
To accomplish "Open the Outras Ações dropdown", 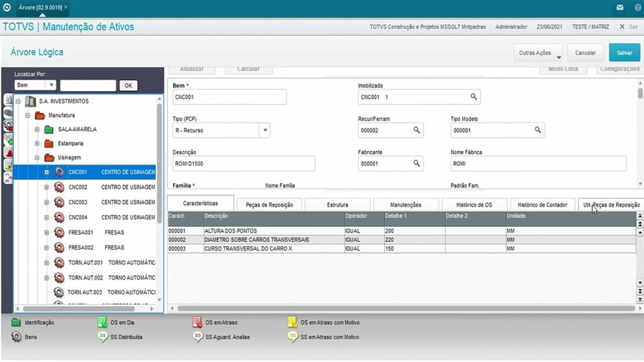I will (x=538, y=53).
